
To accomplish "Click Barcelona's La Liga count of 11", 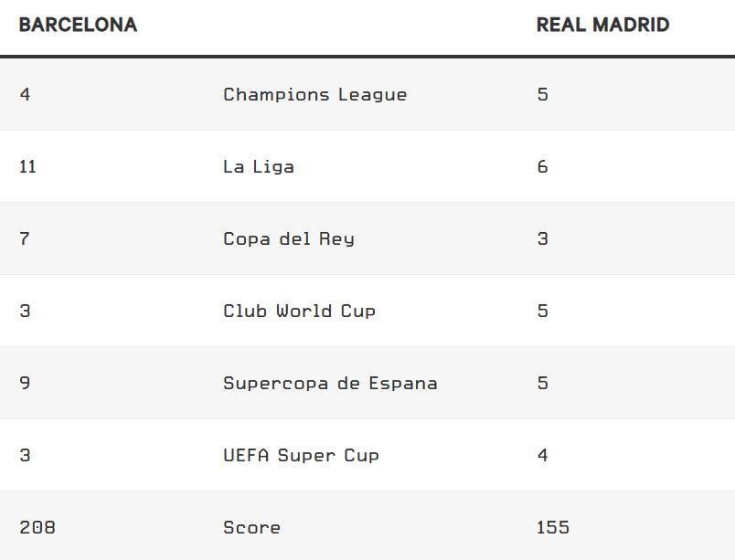I will click(27, 166).
